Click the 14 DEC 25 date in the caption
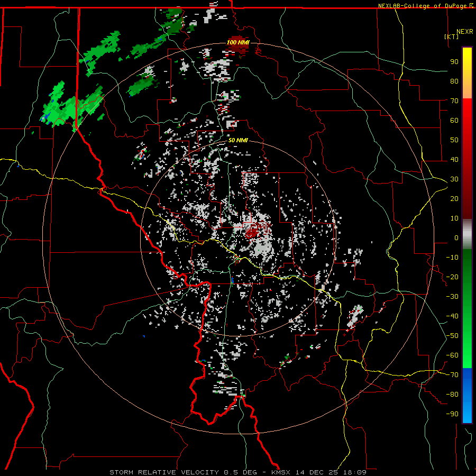Screen dimensions: 476x476 click(x=316, y=472)
